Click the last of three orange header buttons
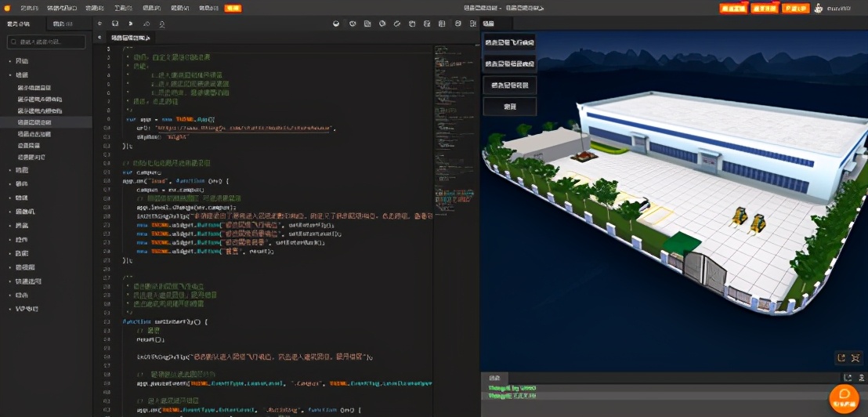868x417 pixels. [795, 9]
